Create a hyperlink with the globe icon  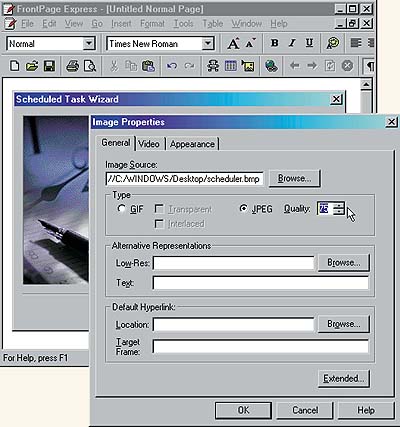click(271, 66)
